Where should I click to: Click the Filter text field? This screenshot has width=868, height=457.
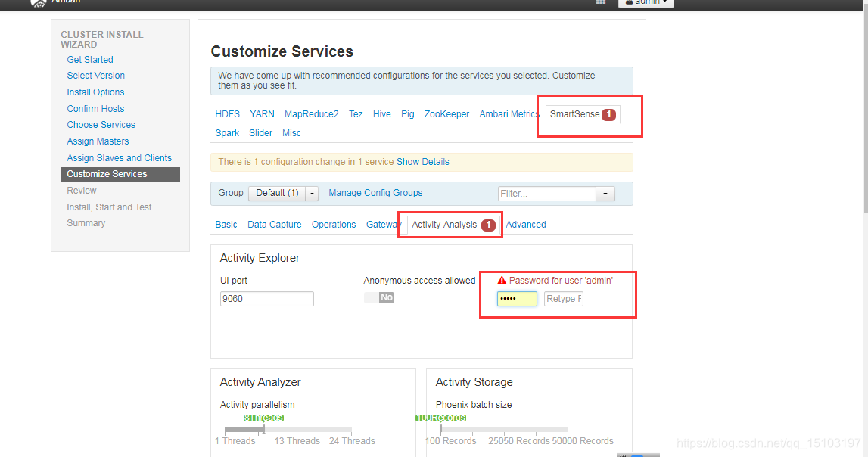tap(547, 194)
